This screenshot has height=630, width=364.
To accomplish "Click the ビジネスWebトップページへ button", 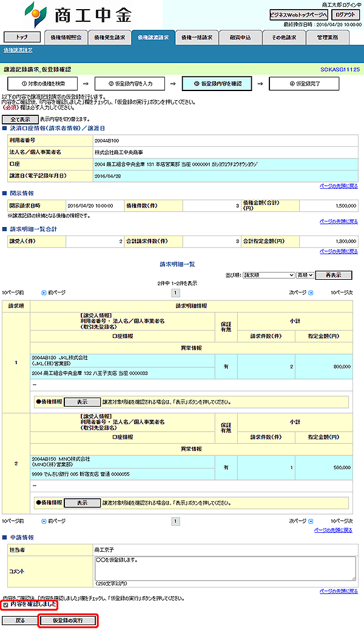I will pyautogui.click(x=298, y=15).
